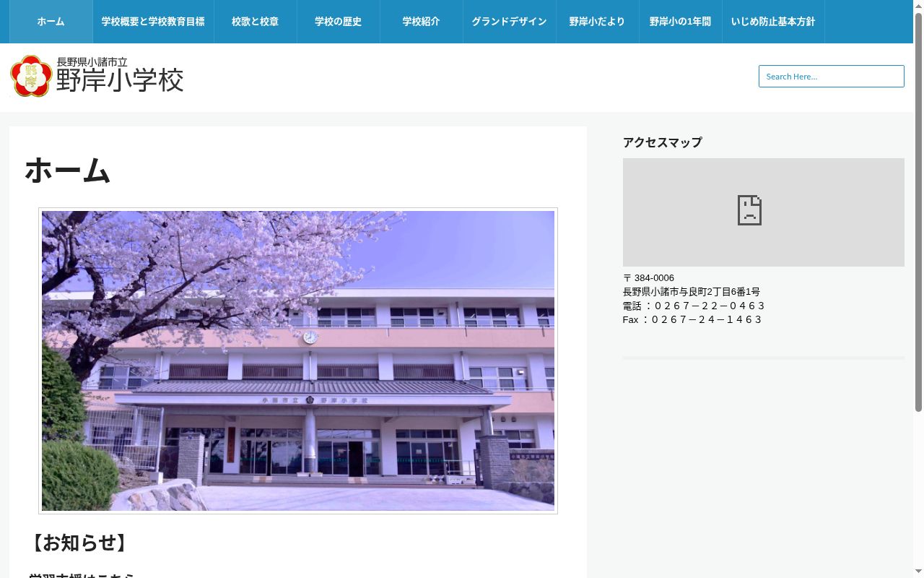Image resolution: width=924 pixels, height=578 pixels.
Task: Click the Search Here input field
Action: tap(831, 77)
